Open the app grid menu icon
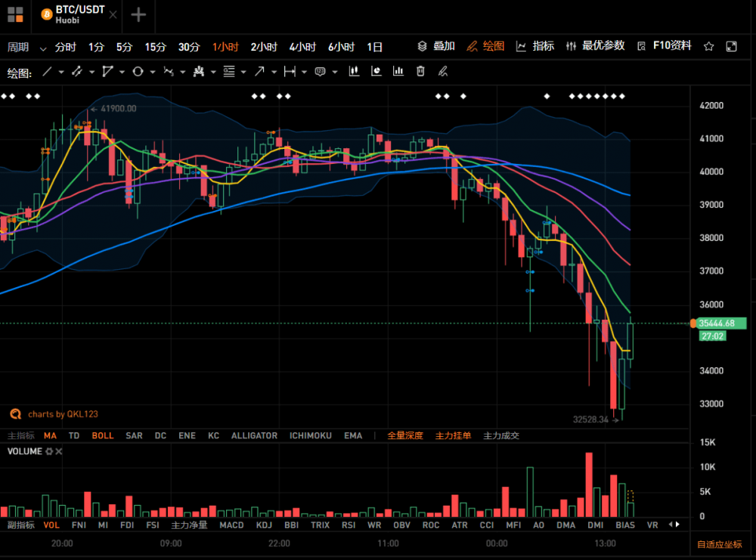 pyautogui.click(x=15, y=14)
